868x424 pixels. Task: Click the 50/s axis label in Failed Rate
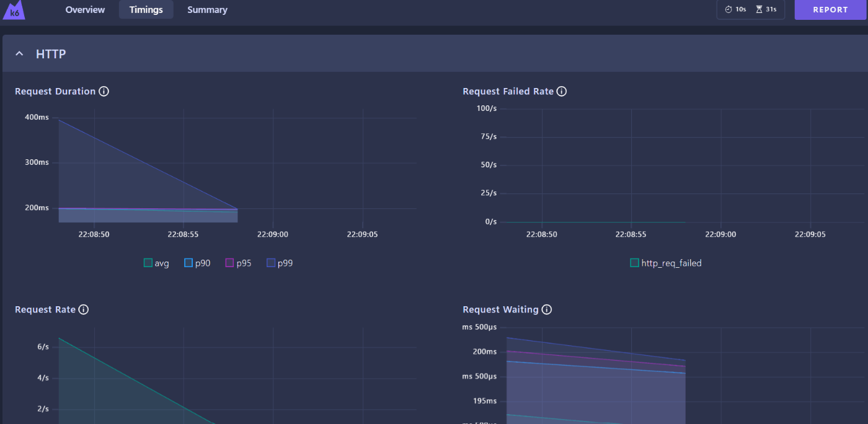[x=489, y=165]
